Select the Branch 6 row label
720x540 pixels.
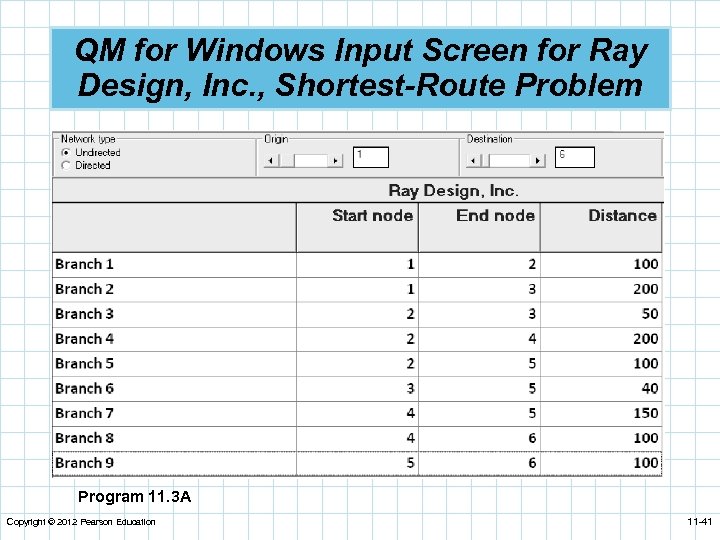pos(174,388)
